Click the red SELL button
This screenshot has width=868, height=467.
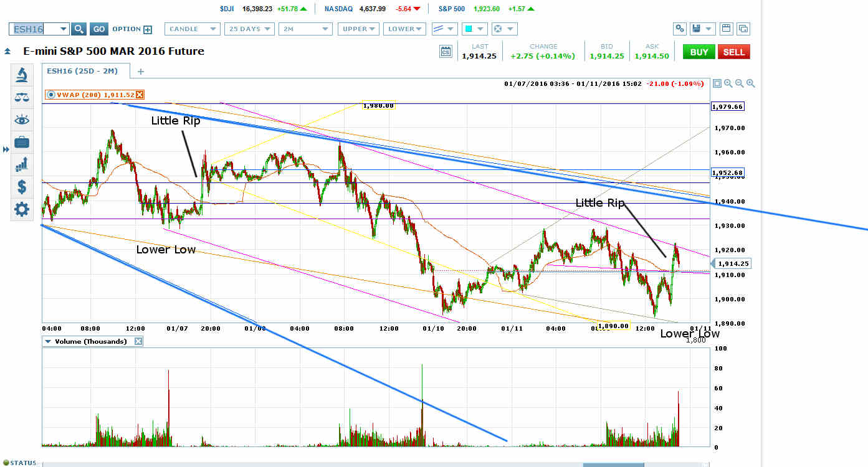[x=733, y=52]
